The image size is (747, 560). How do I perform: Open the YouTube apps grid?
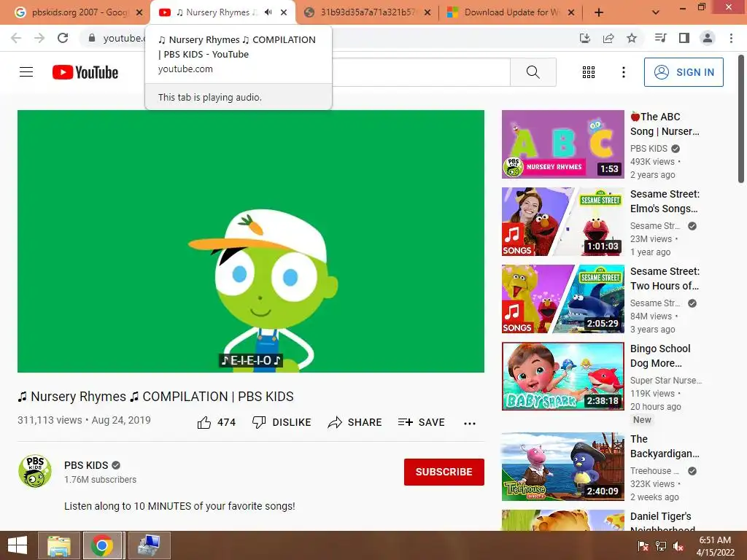[x=589, y=72]
